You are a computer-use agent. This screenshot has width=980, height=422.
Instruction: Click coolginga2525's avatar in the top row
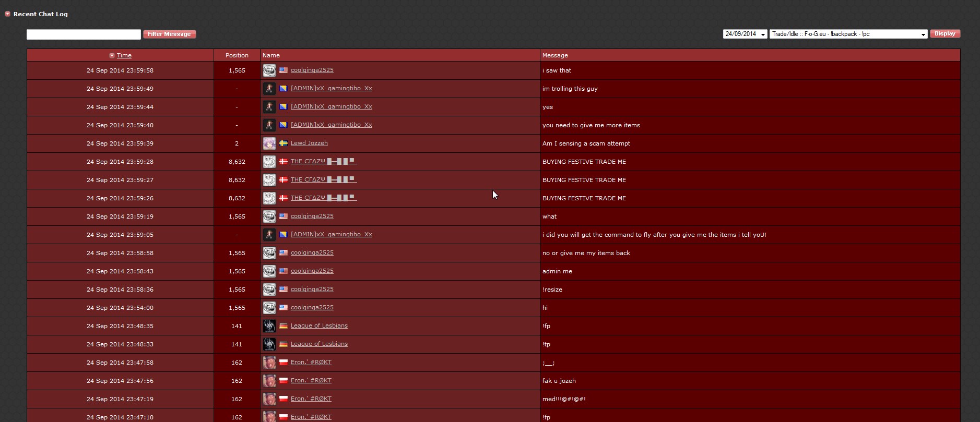[x=269, y=70]
